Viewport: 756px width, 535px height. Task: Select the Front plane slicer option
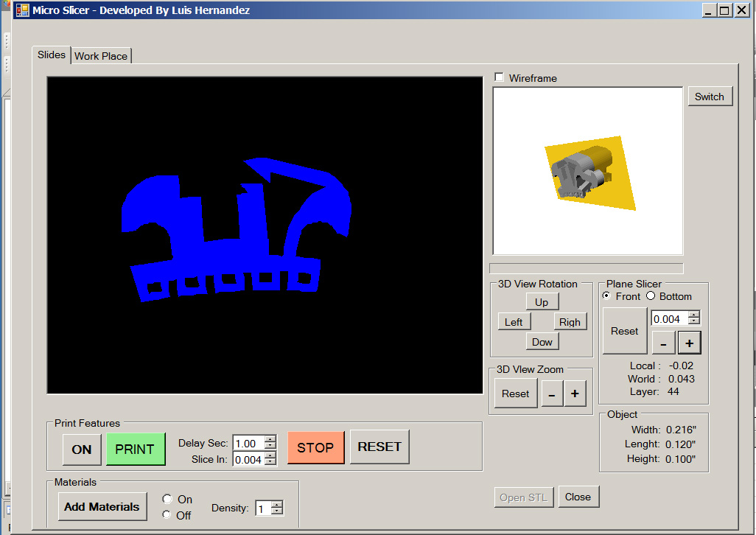[x=607, y=296]
